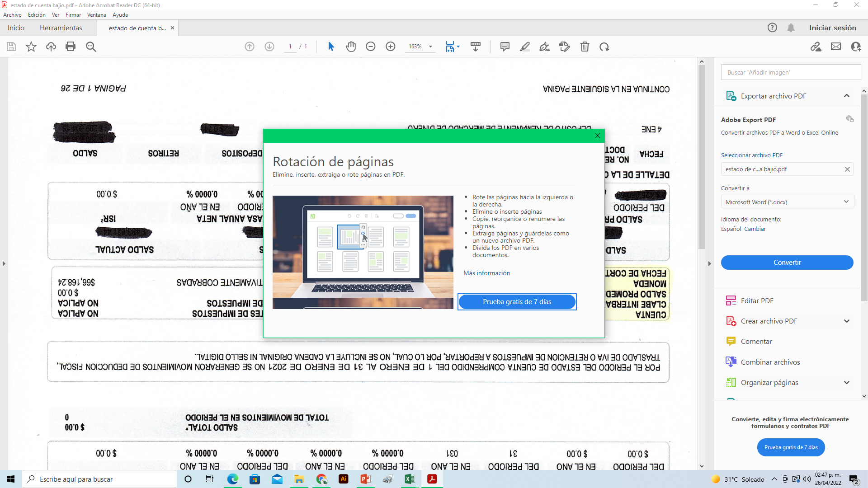
Task: Click the share link icon
Action: pos(816,47)
